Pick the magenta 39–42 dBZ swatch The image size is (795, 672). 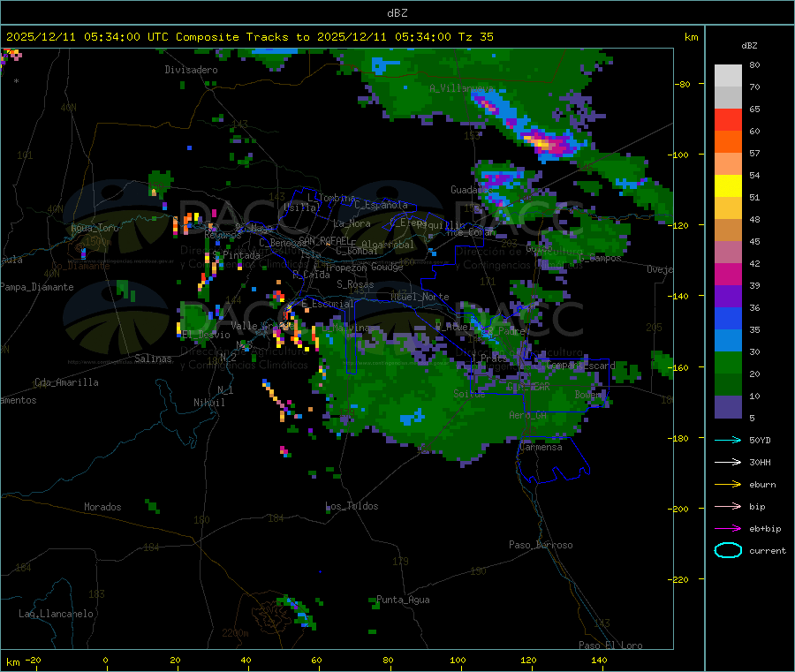[728, 274]
